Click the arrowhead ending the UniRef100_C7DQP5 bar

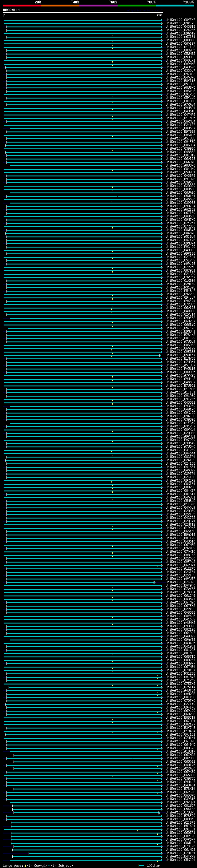[159, 812]
